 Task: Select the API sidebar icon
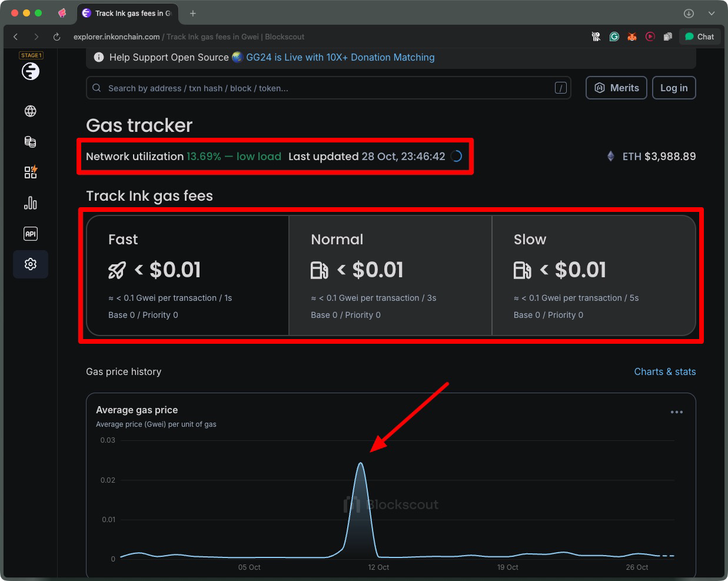coord(30,234)
